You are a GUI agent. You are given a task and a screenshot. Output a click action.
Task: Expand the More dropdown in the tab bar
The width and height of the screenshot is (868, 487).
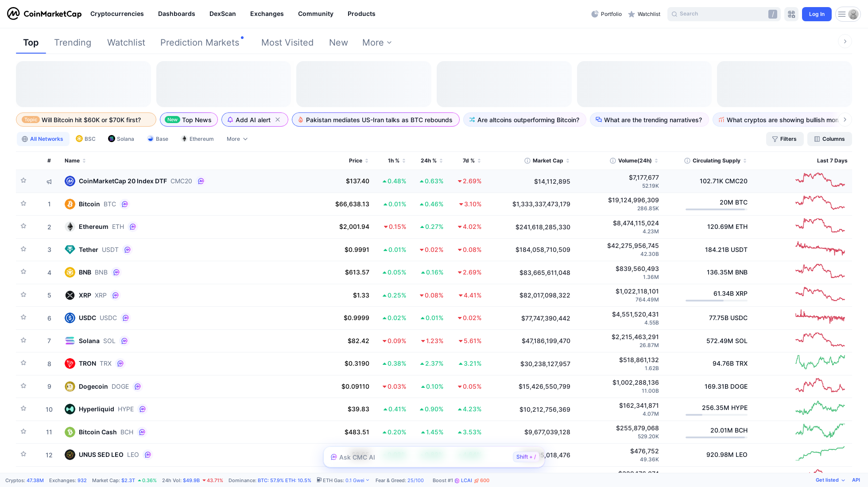[x=376, y=43]
